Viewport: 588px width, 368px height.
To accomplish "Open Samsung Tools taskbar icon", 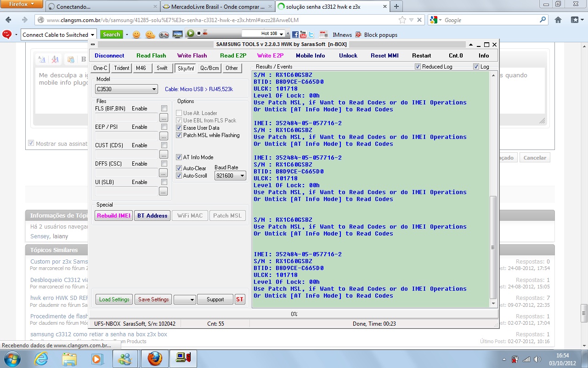I will click(184, 358).
